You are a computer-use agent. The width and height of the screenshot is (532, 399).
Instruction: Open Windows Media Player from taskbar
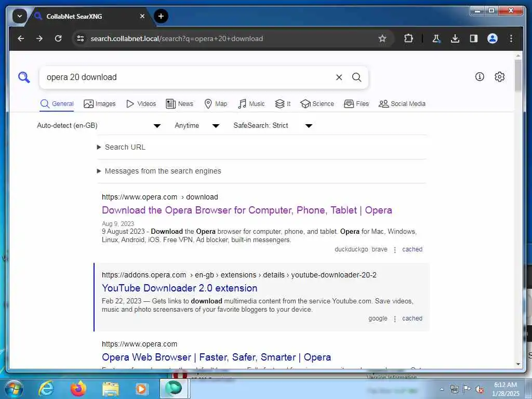[x=141, y=389]
